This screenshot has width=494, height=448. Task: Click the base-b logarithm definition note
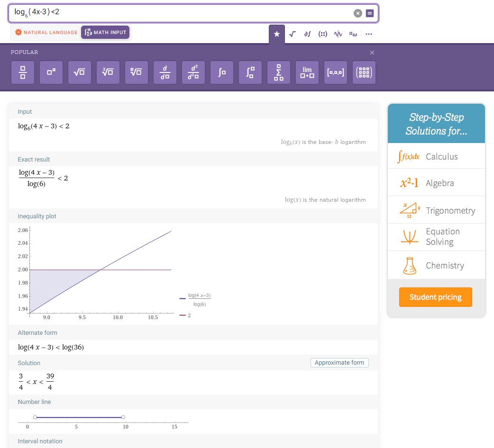click(x=323, y=142)
